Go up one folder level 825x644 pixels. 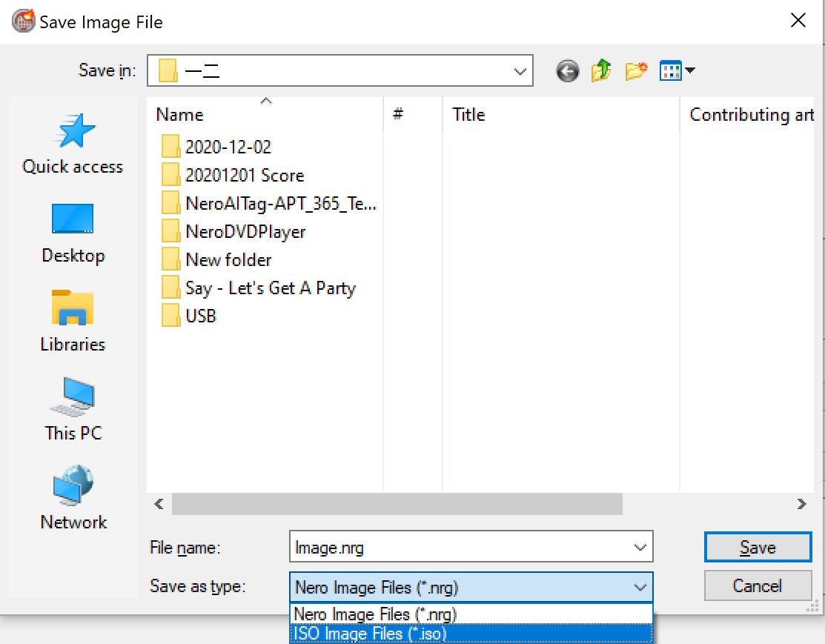(601, 70)
